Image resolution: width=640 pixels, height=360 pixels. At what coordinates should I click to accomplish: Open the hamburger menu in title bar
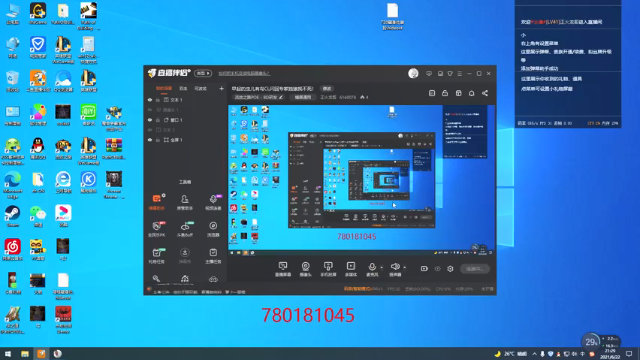point(460,73)
